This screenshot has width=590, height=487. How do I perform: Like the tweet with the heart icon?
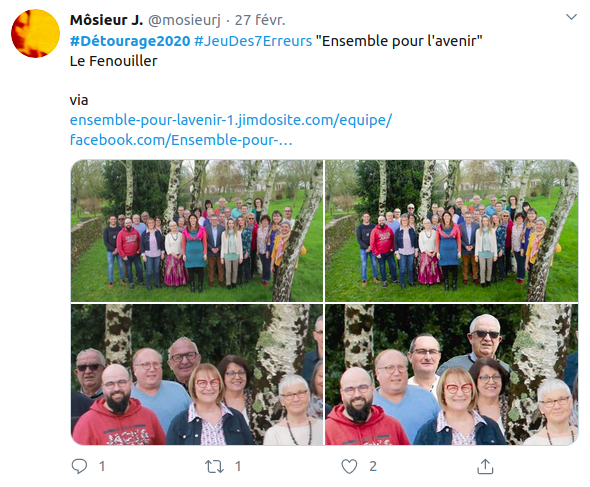coord(349,467)
